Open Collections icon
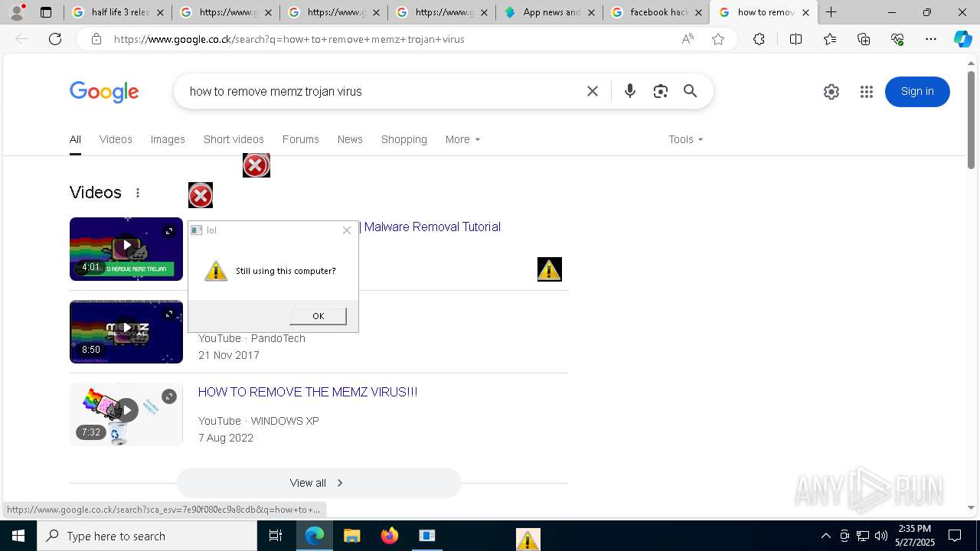The height and width of the screenshot is (551, 980). click(x=864, y=39)
